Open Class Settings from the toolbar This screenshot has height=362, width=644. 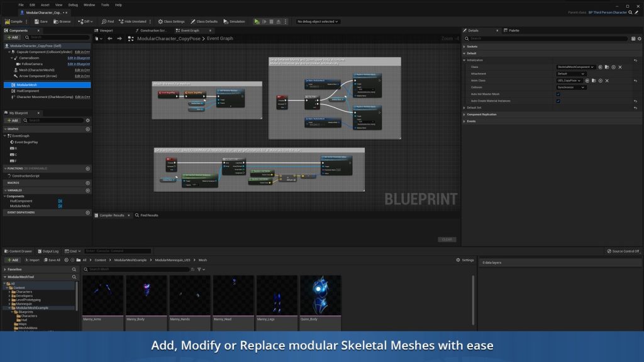point(171,21)
